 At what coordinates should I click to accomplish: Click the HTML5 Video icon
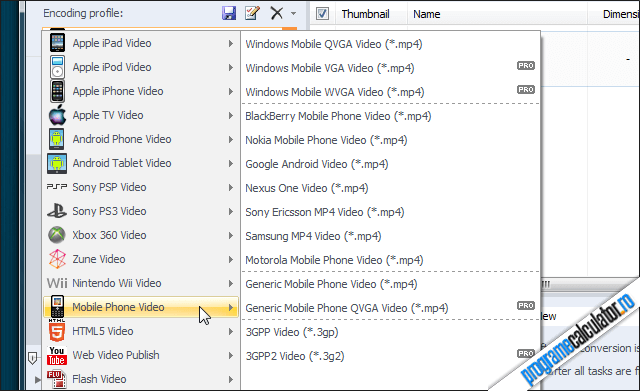click(57, 331)
